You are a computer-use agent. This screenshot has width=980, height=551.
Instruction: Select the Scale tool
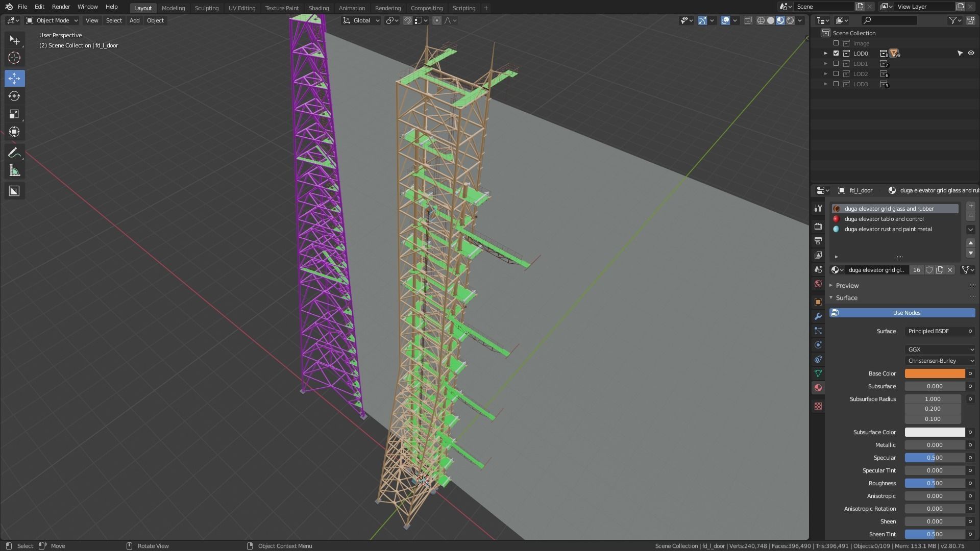pyautogui.click(x=14, y=114)
